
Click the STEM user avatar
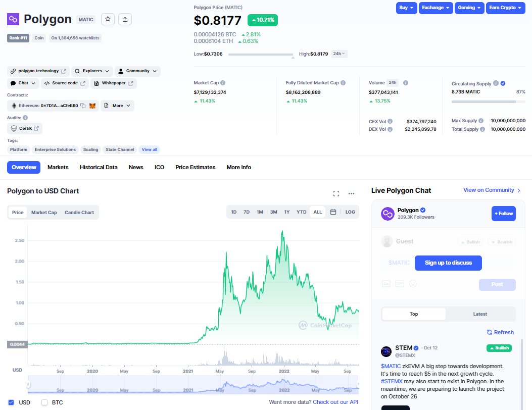tap(386, 351)
